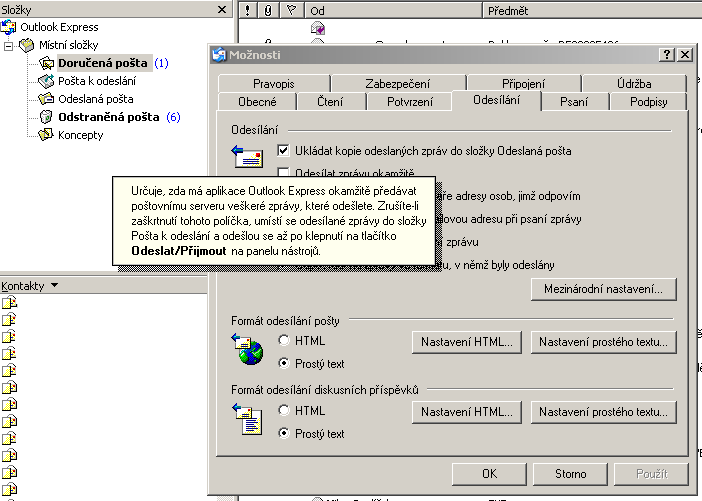702x501 pixels.
Task: Close the Složky folder pane
Action: [x=222, y=9]
